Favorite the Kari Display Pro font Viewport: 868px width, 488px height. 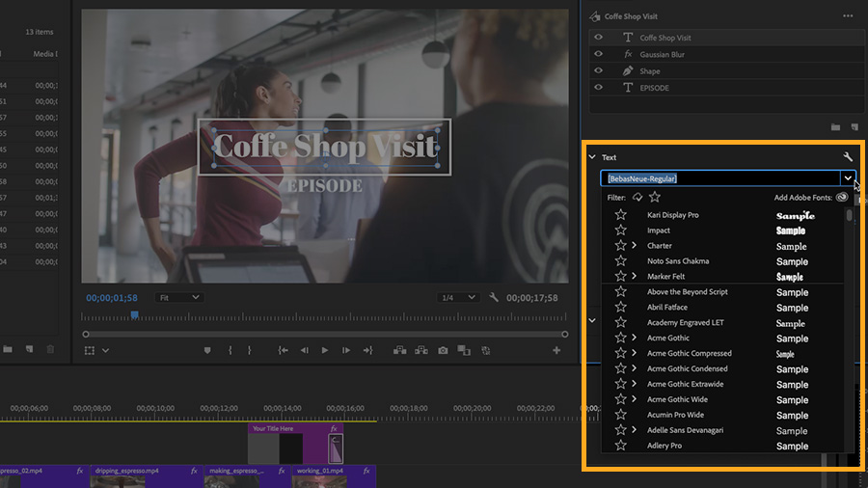(x=620, y=215)
